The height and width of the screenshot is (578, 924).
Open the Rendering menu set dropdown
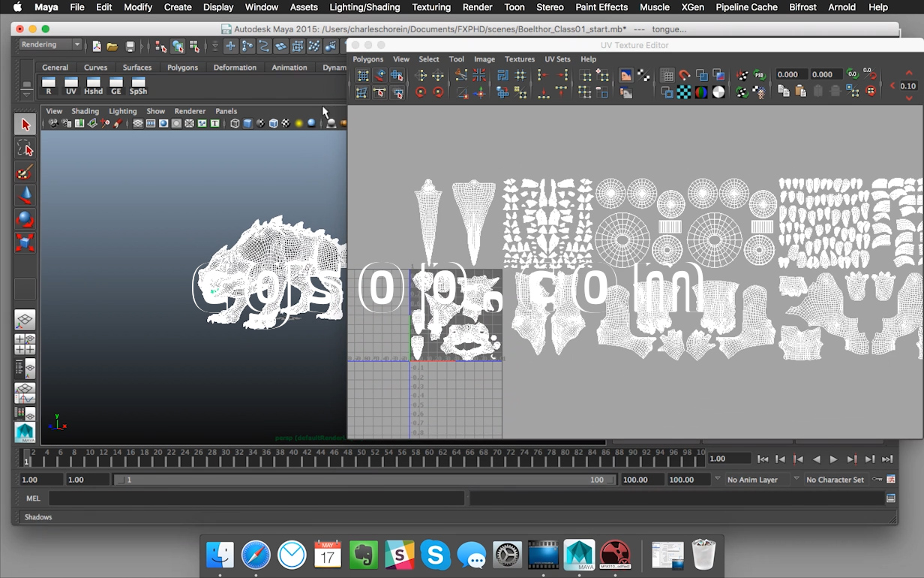50,45
